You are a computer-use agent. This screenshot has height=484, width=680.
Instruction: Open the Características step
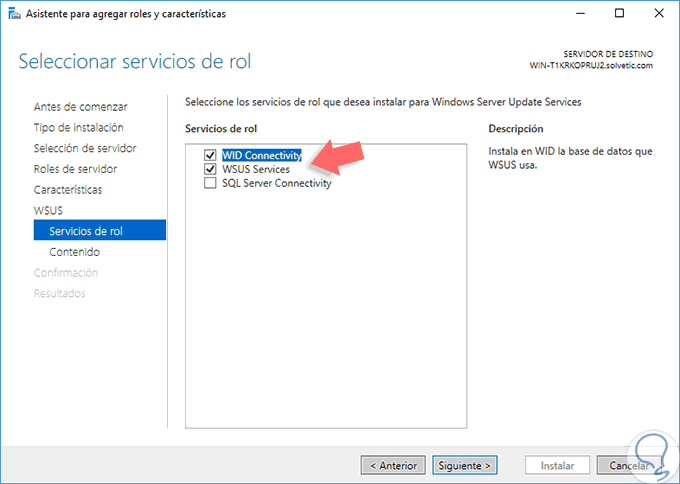pyautogui.click(x=68, y=189)
